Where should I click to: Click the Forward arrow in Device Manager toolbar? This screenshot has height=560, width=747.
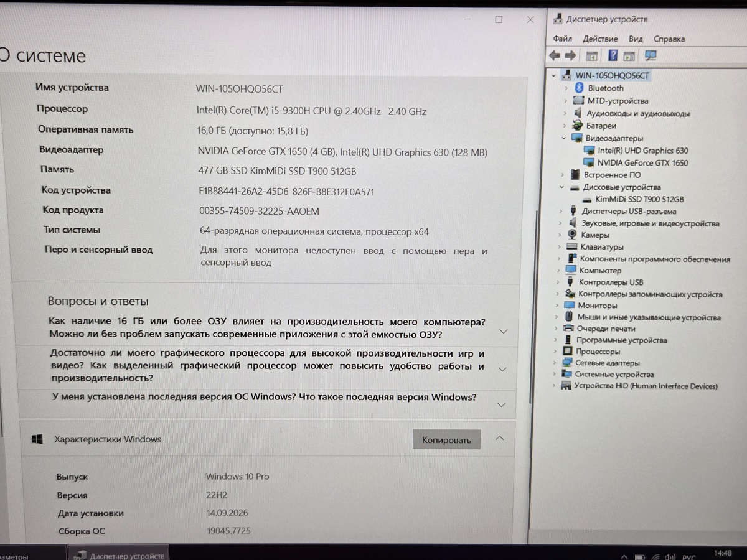coord(570,56)
